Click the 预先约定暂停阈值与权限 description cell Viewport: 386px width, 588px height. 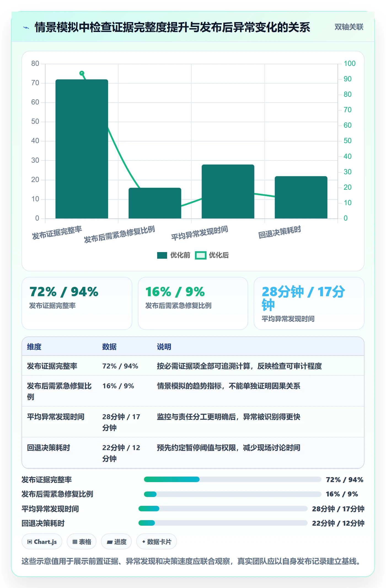coord(229,448)
